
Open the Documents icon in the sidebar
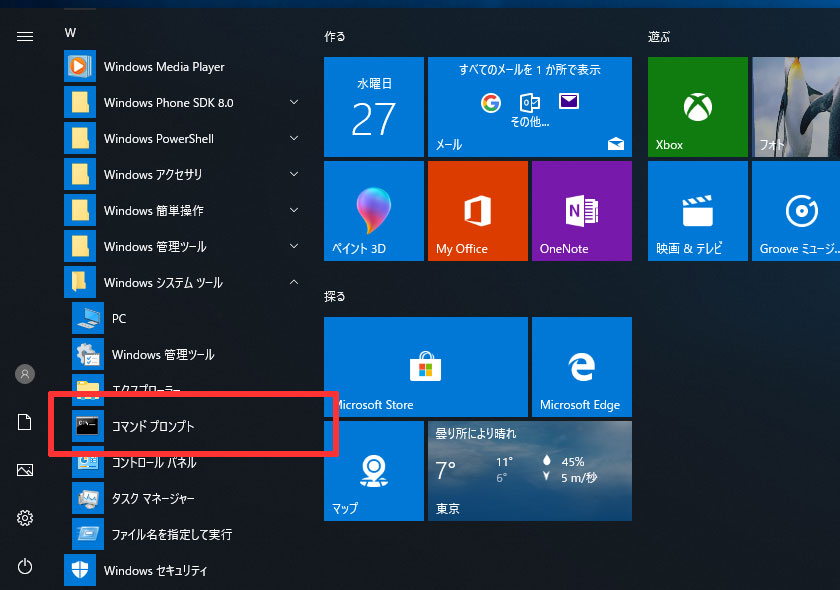[25, 422]
